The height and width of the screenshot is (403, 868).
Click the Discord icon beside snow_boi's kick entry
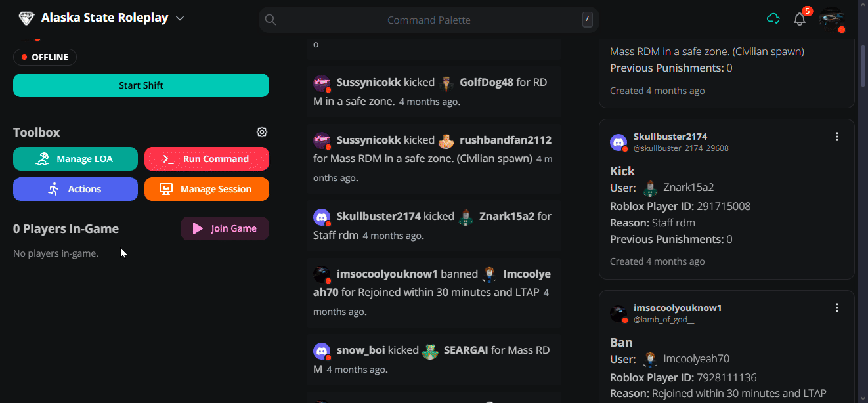[322, 351]
